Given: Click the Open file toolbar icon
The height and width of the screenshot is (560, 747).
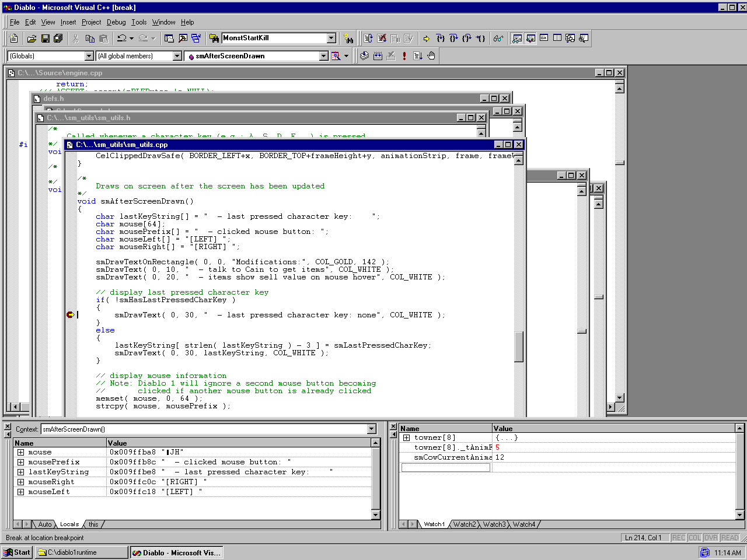Looking at the screenshot, I should point(32,38).
